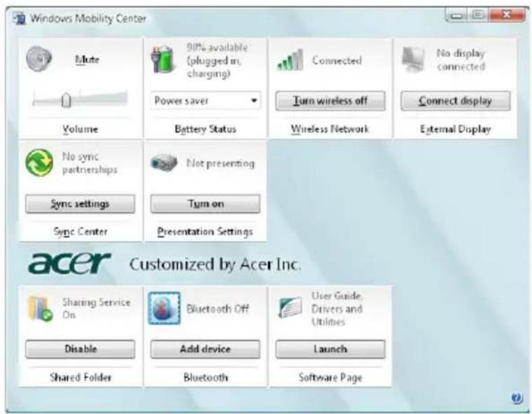
Task: Click the Volume tile label
Action: tap(80, 129)
